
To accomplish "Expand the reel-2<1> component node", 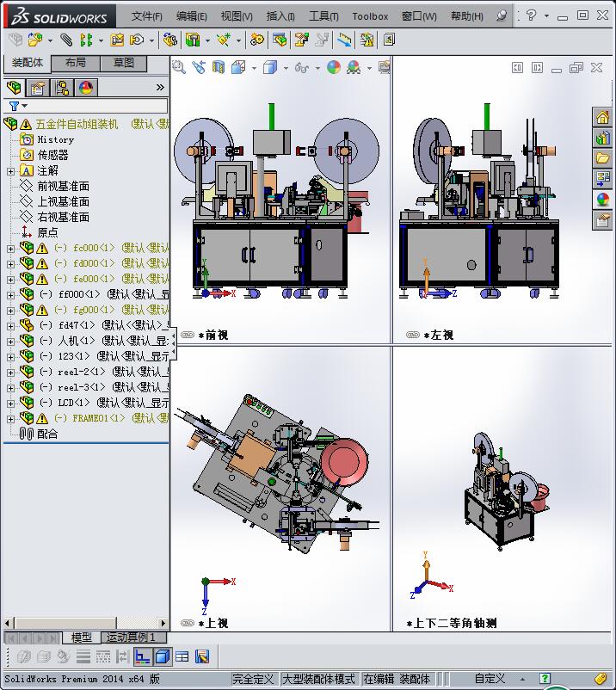I will [x=10, y=373].
